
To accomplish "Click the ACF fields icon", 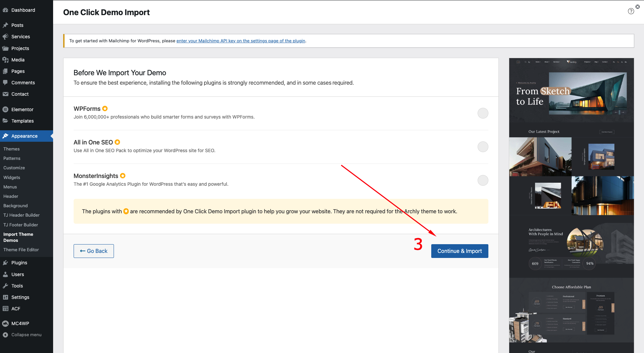I will (5, 309).
